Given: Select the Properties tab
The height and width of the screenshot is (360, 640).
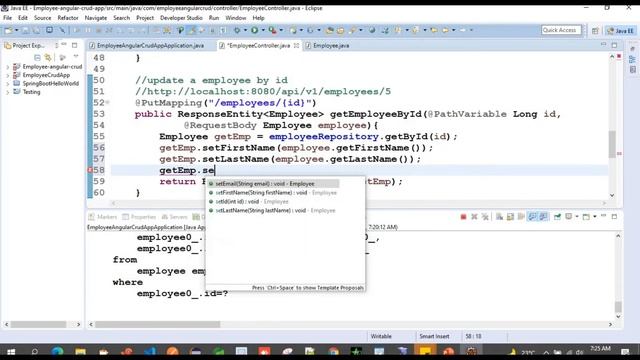Looking at the screenshot, I should click(x=139, y=217).
